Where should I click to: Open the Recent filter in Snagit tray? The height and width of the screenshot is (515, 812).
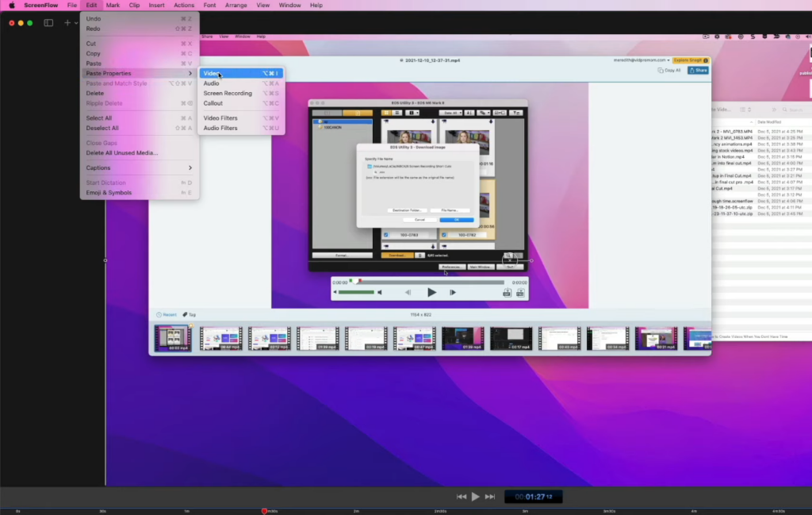point(167,314)
